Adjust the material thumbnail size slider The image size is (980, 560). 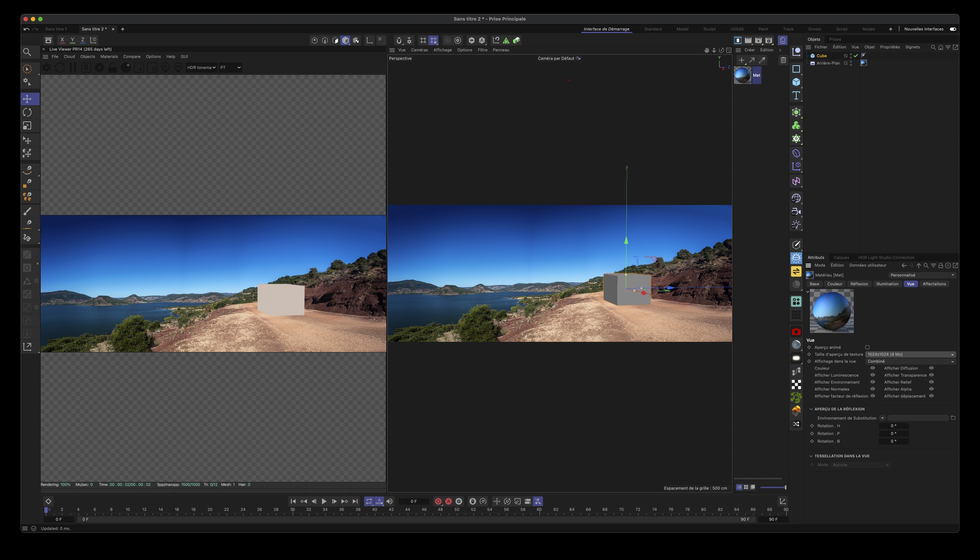(773, 487)
